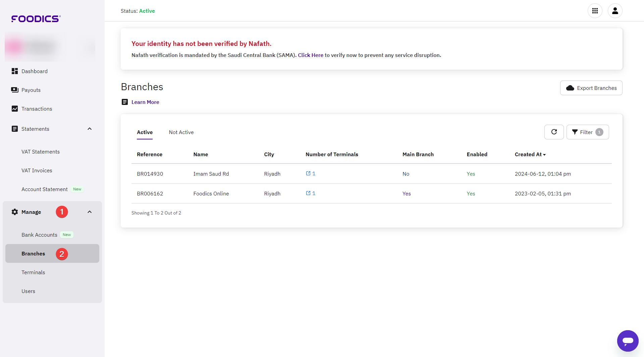Select the Active branches tab
This screenshot has height=357, width=644.
145,132
